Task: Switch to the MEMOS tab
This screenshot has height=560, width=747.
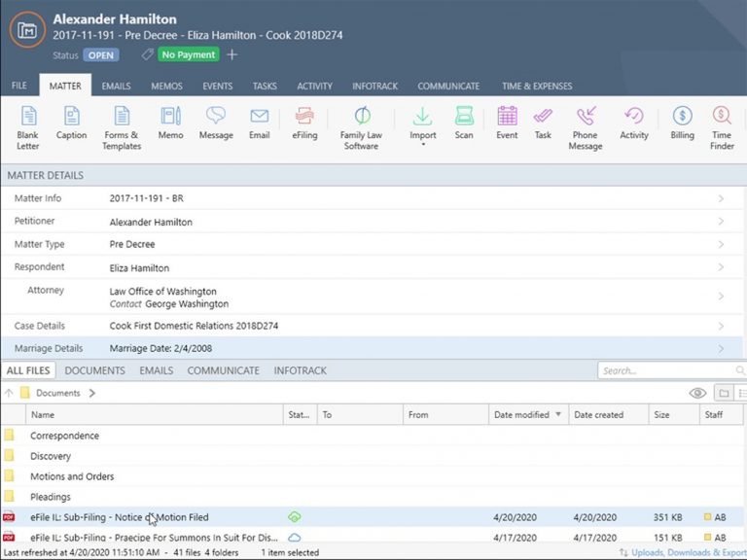Action: pos(166,87)
